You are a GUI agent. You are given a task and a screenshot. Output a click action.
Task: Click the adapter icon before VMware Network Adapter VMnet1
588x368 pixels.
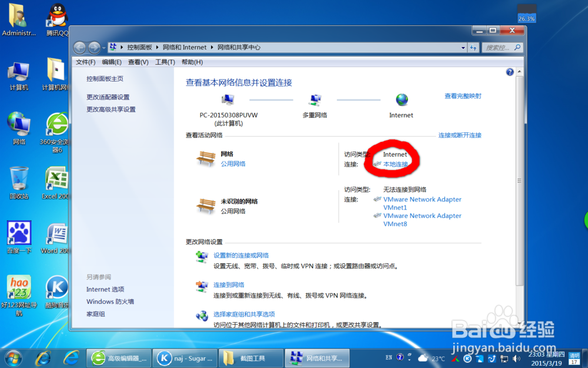point(377,199)
